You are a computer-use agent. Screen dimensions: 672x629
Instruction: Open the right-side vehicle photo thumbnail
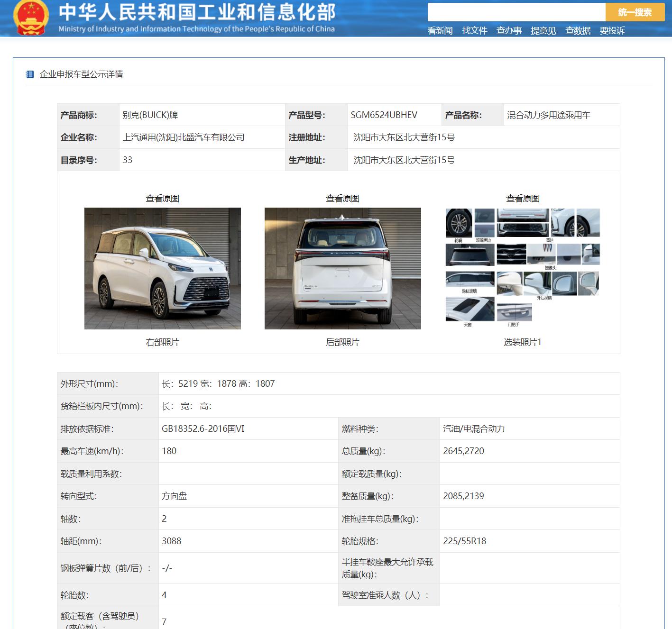click(163, 268)
